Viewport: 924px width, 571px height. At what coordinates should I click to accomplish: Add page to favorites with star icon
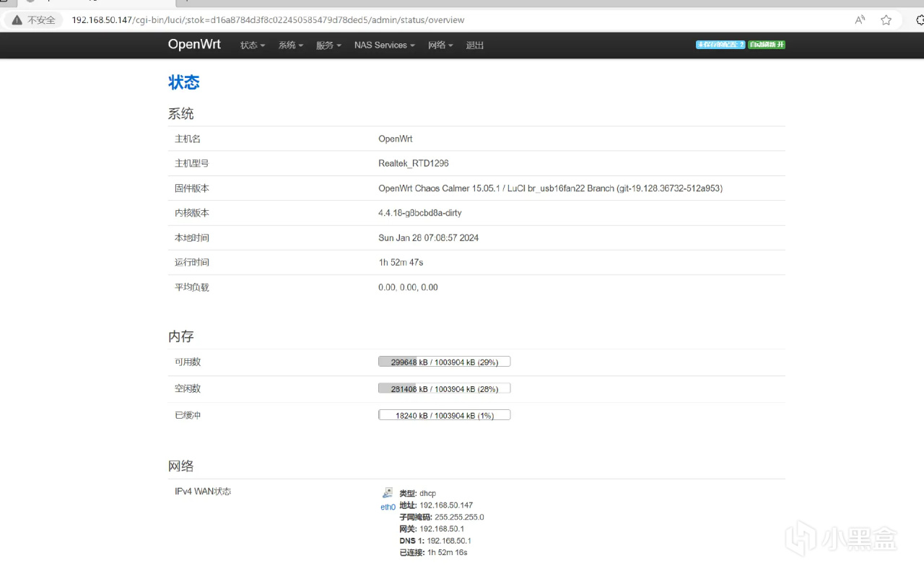(886, 20)
